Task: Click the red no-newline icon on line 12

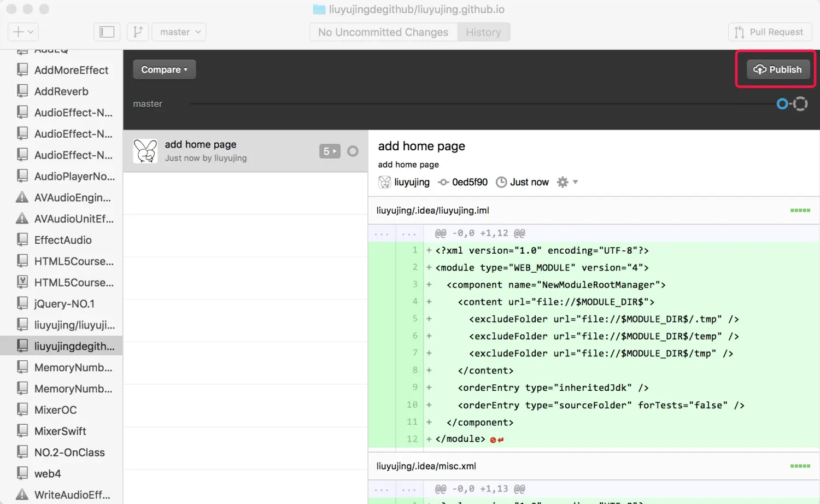Action: (497, 439)
